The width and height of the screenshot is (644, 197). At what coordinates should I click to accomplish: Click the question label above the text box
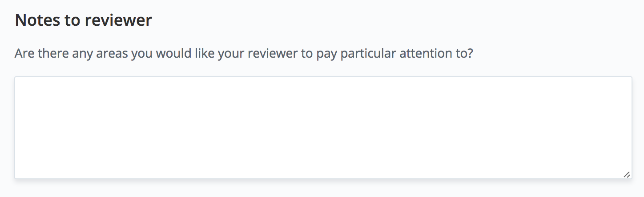[243, 54]
